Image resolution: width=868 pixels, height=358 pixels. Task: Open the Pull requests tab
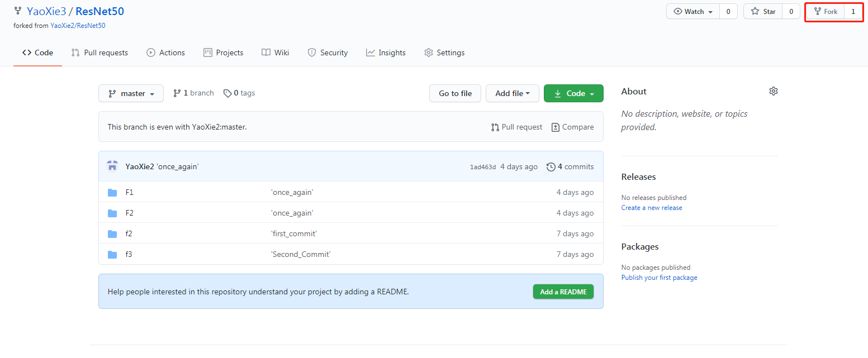click(99, 52)
